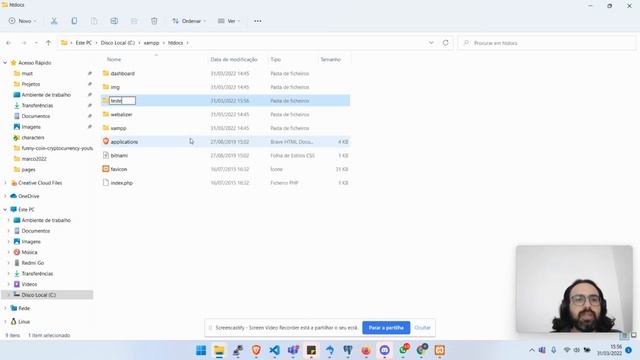This screenshot has width=640, height=360.
Task: Open Projetos in quick access
Action: pos(31,84)
